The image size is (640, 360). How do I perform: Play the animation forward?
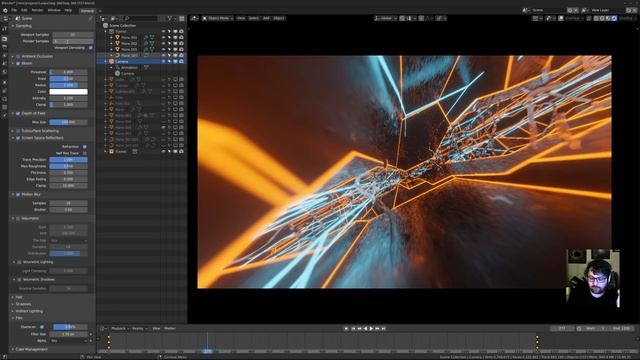point(371,329)
